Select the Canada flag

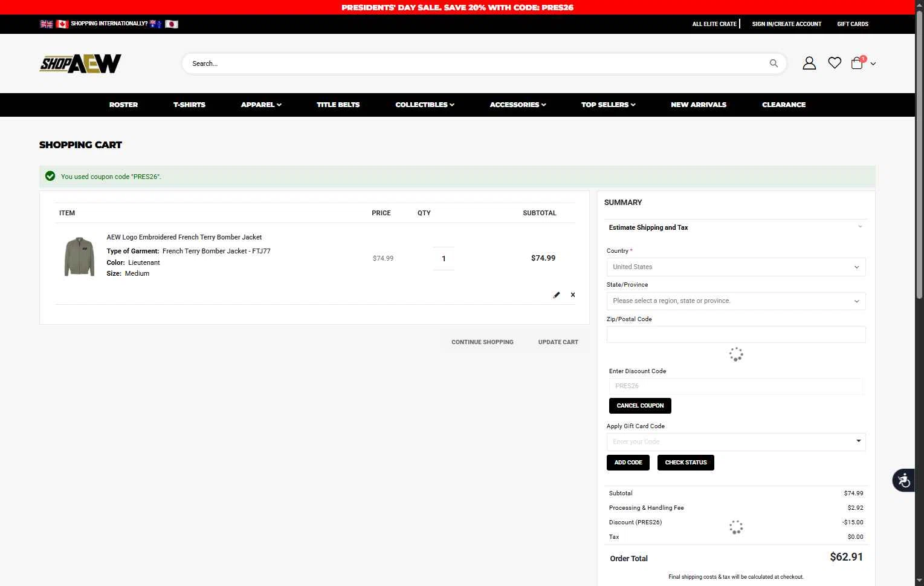click(62, 24)
